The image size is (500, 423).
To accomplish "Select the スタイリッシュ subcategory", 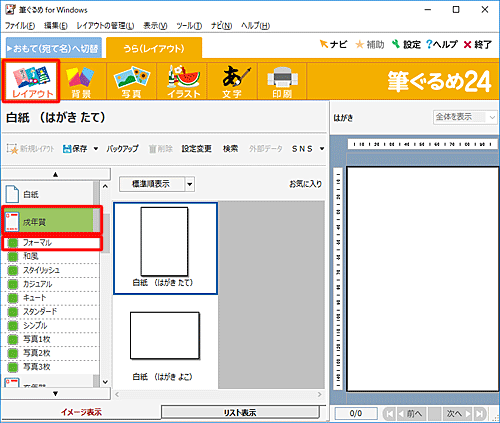I will pos(51,270).
